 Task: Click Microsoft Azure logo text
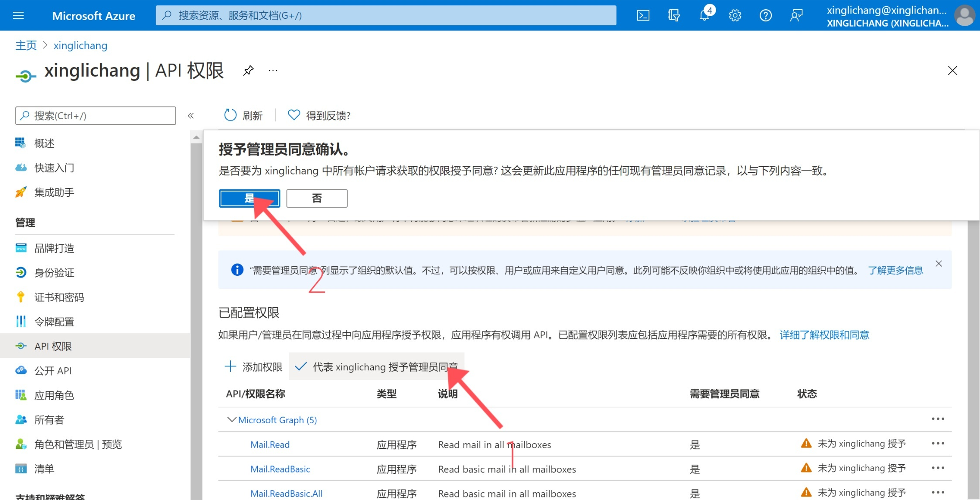94,16
